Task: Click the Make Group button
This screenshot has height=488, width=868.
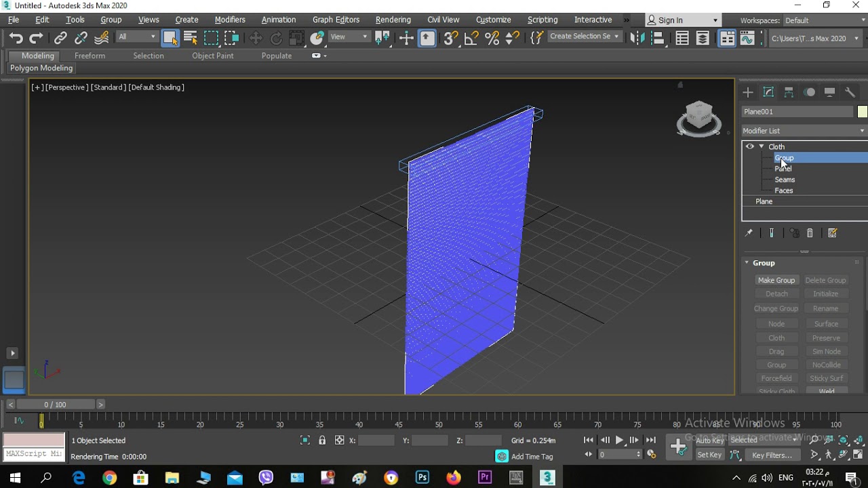Action: (776, 281)
